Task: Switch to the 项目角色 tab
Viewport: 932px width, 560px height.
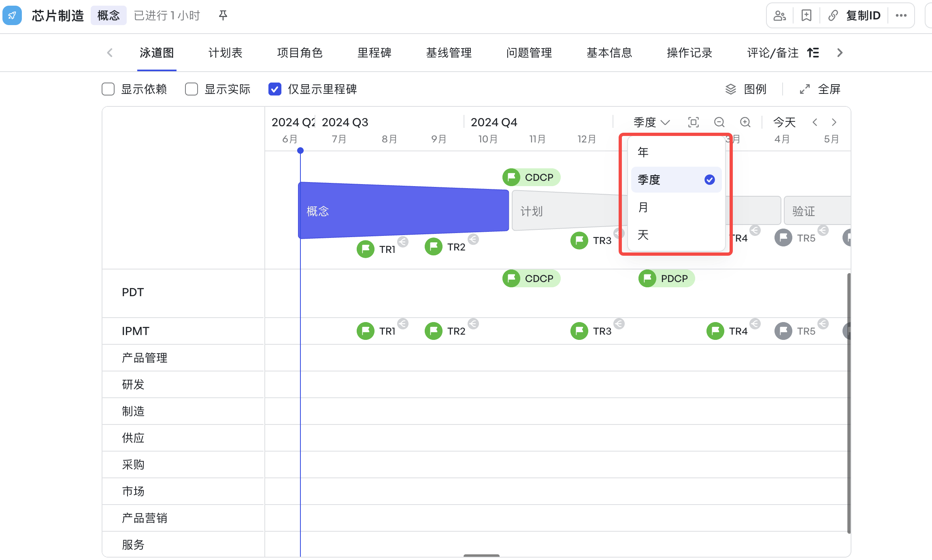Action: [300, 53]
